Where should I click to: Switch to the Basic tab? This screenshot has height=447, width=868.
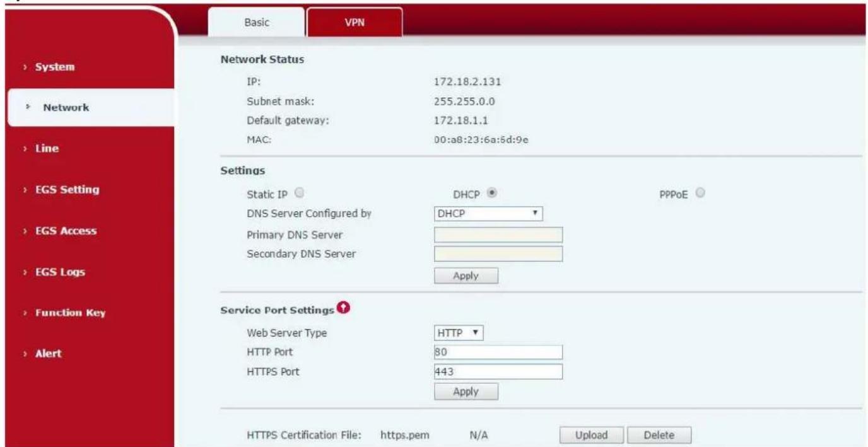[257, 22]
